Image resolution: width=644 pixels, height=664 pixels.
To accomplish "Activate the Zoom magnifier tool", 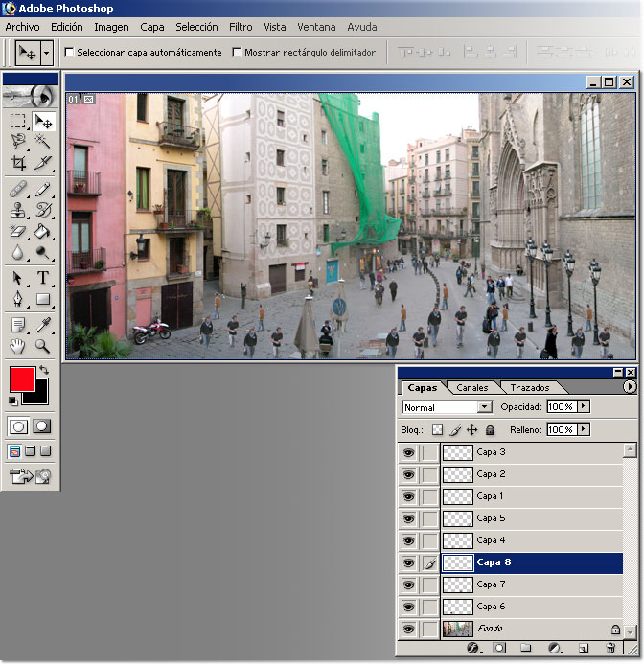I will [43, 346].
